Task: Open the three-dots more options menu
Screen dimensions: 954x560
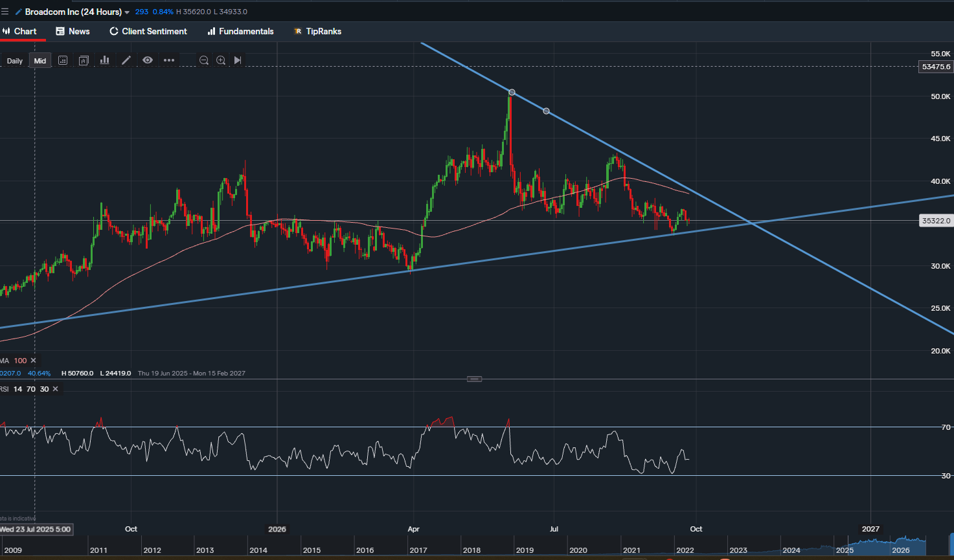Action: coord(169,60)
